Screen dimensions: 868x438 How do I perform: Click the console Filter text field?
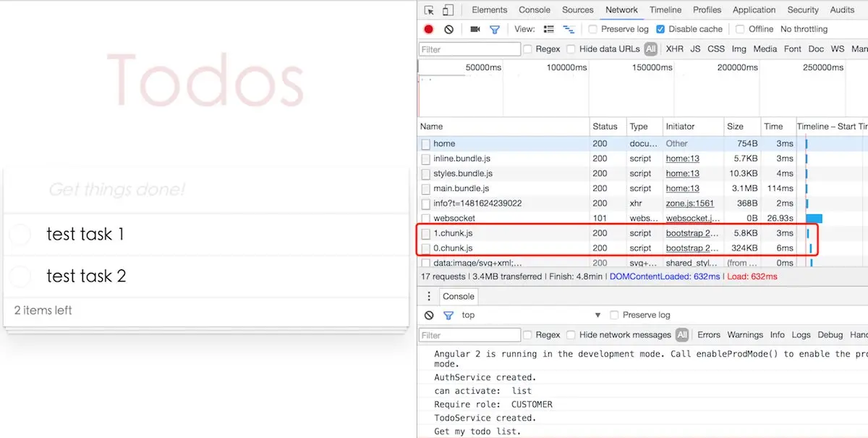469,335
